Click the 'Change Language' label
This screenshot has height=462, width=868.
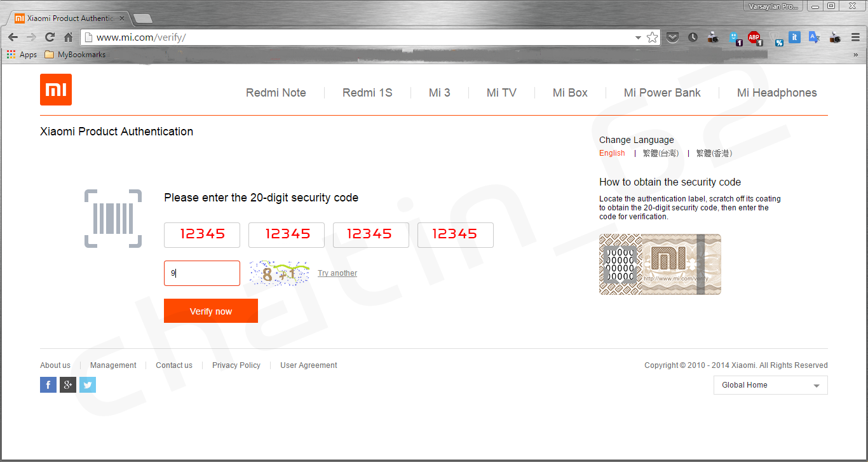(x=637, y=140)
